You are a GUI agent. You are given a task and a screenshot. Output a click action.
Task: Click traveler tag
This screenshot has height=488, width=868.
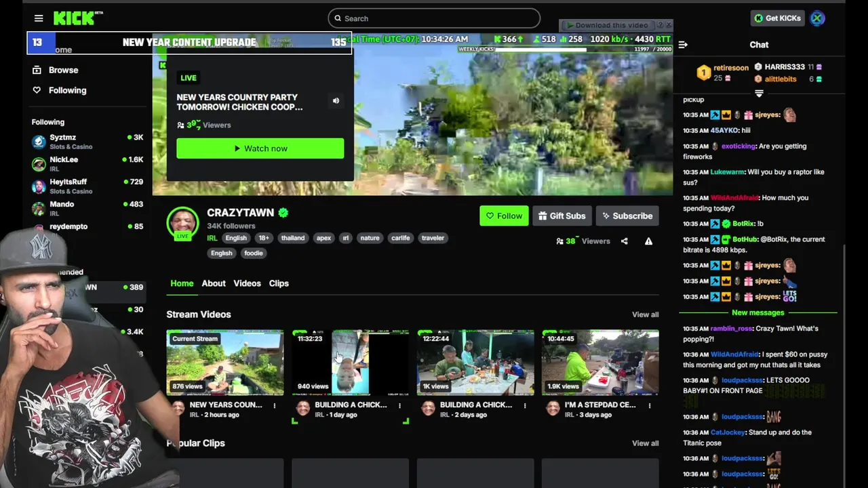pyautogui.click(x=433, y=238)
